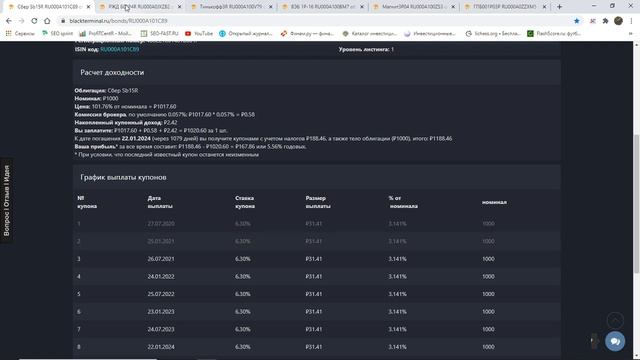This screenshot has width=640, height=360.
Task: Click the № купона column header
Action: tap(87, 202)
